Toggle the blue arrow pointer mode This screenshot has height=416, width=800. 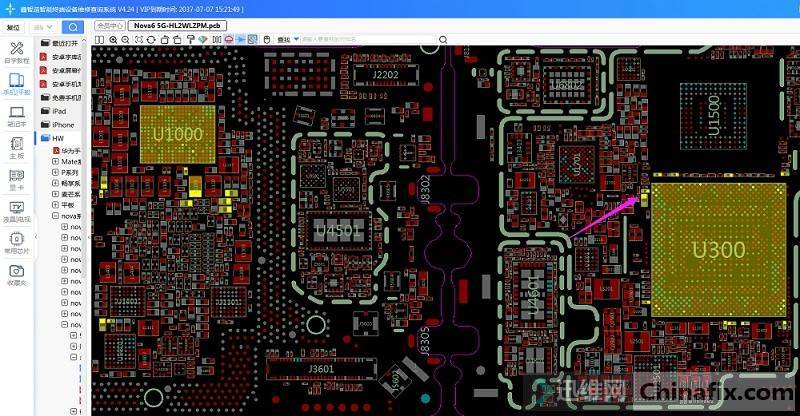pyautogui.click(x=241, y=39)
